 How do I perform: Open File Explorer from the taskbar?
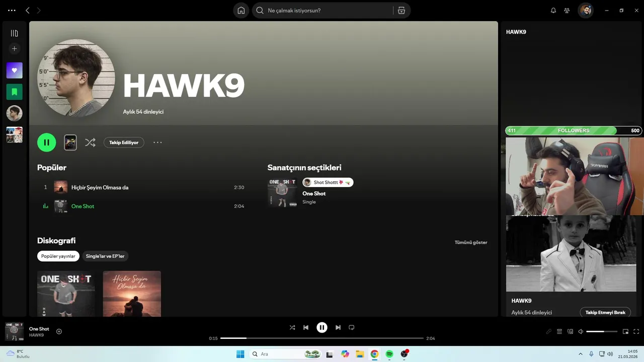click(360, 354)
